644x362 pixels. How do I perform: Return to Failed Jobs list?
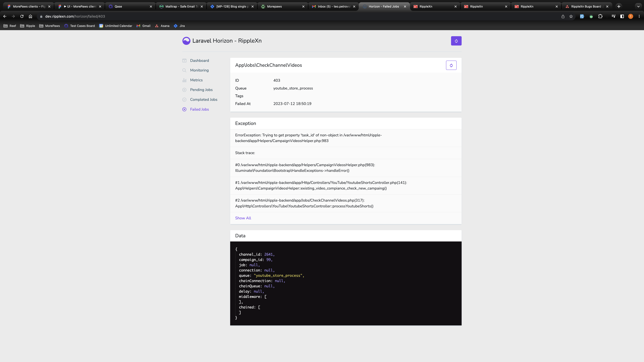pyautogui.click(x=199, y=109)
